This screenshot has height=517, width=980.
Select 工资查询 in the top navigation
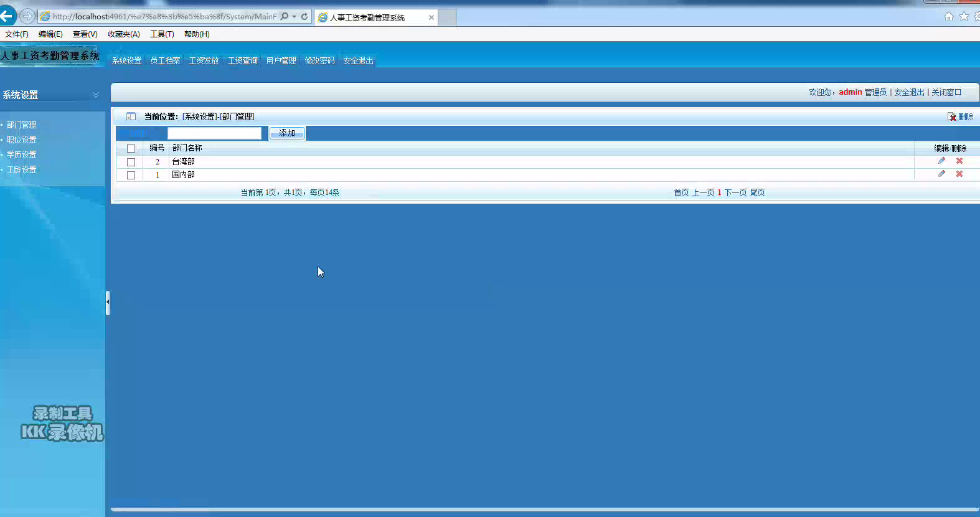click(242, 60)
